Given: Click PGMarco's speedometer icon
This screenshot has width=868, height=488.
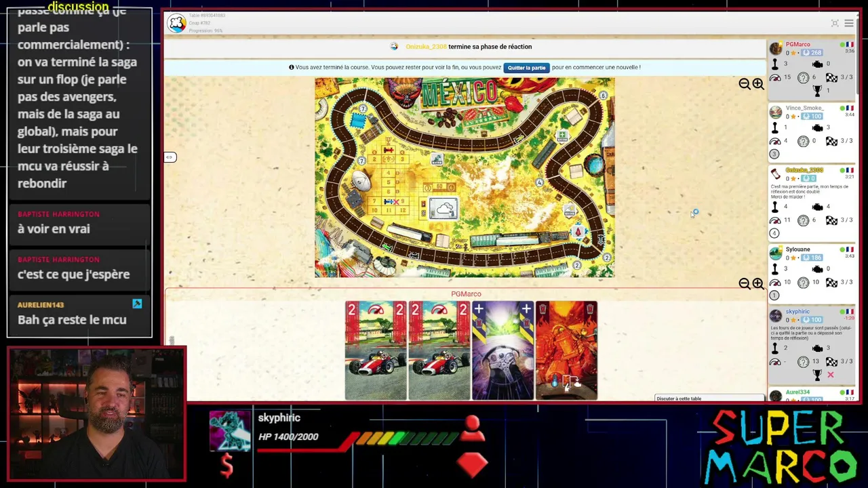Looking at the screenshot, I should [775, 78].
